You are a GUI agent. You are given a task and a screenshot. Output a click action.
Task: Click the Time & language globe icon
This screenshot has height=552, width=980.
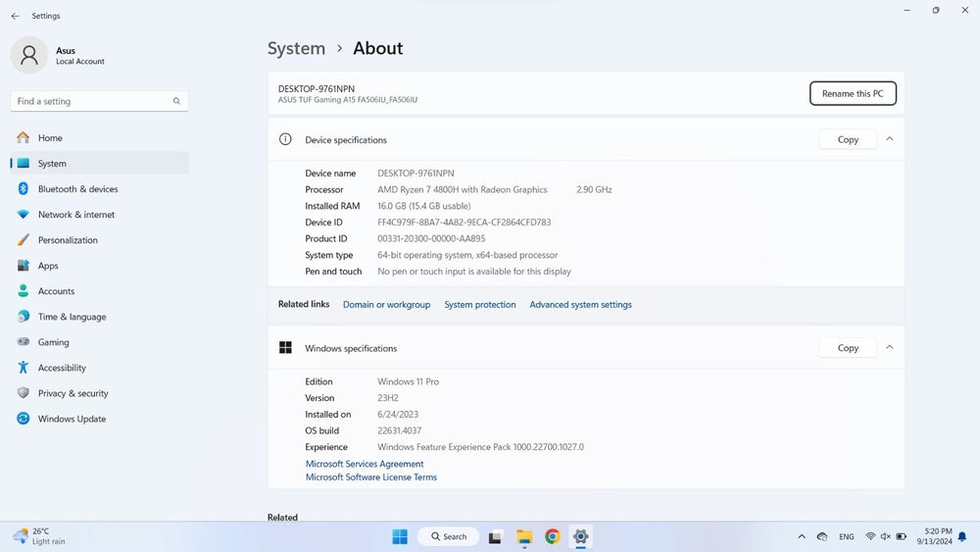point(24,317)
